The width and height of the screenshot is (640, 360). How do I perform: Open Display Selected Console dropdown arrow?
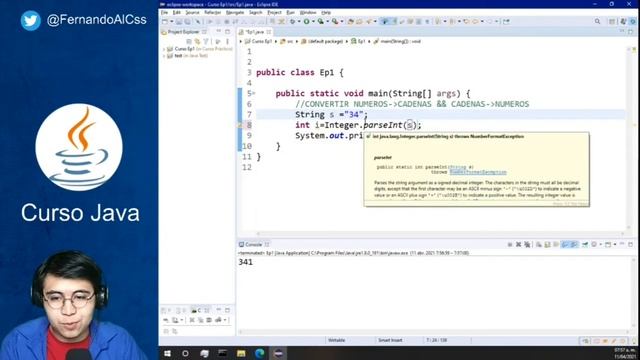coord(601,244)
